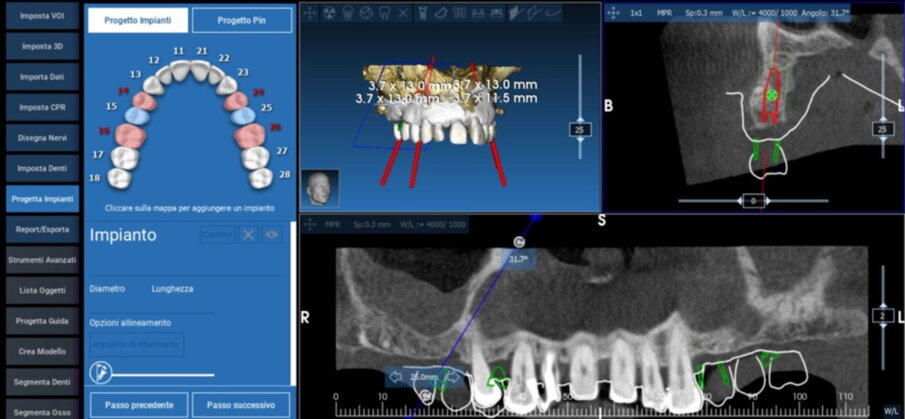Delete implant with the X button
The height and width of the screenshot is (419, 905).
[x=249, y=235]
